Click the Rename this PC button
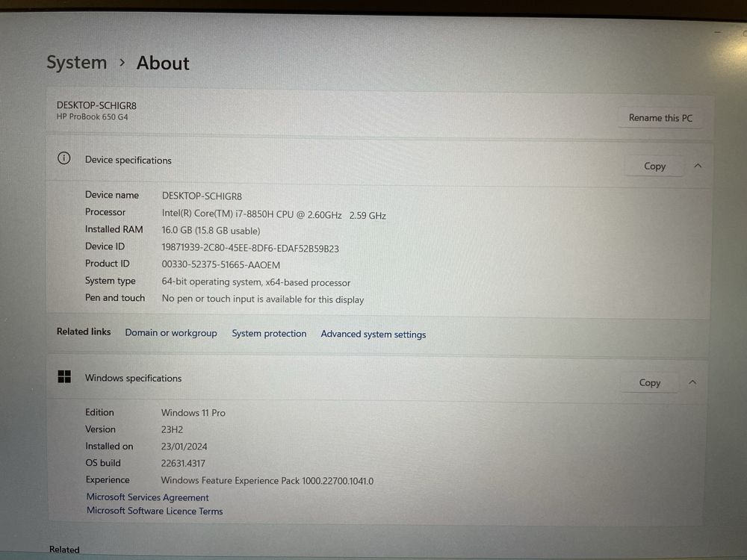The height and width of the screenshot is (560, 747). coord(660,118)
